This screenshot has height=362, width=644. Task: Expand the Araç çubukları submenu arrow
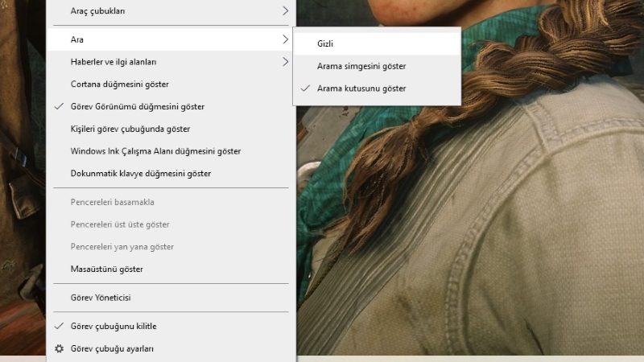(286, 11)
